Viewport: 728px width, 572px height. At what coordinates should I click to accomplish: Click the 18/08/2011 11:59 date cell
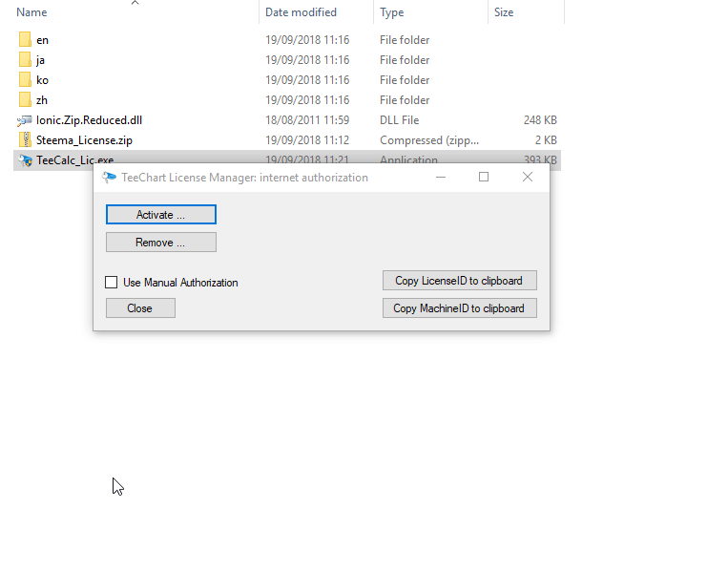coord(307,120)
